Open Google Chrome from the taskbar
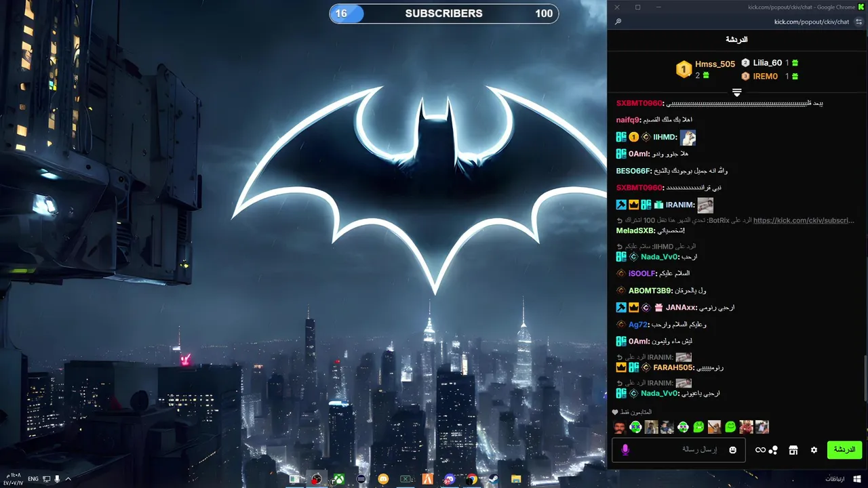 click(471, 479)
